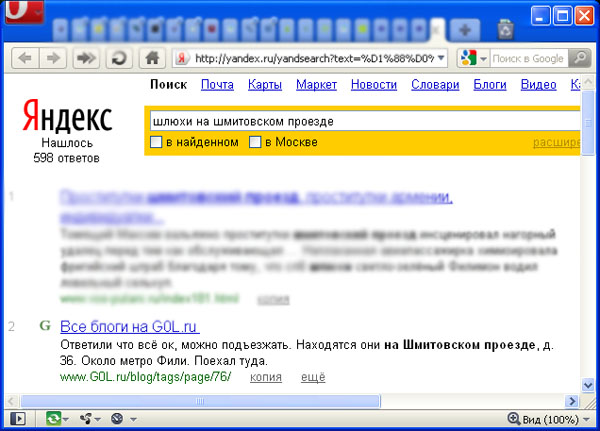Focus the "Поиск в Google" search field
600x431 pixels.
pos(528,59)
